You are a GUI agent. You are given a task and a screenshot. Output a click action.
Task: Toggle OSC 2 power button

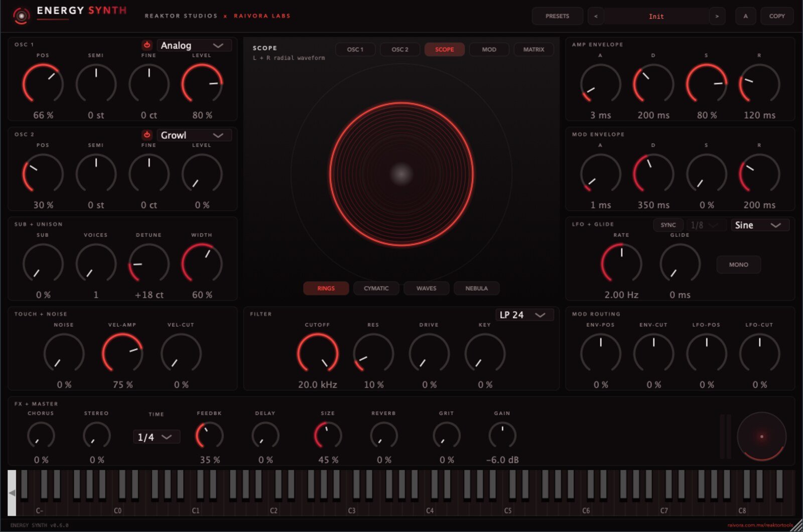tap(147, 135)
